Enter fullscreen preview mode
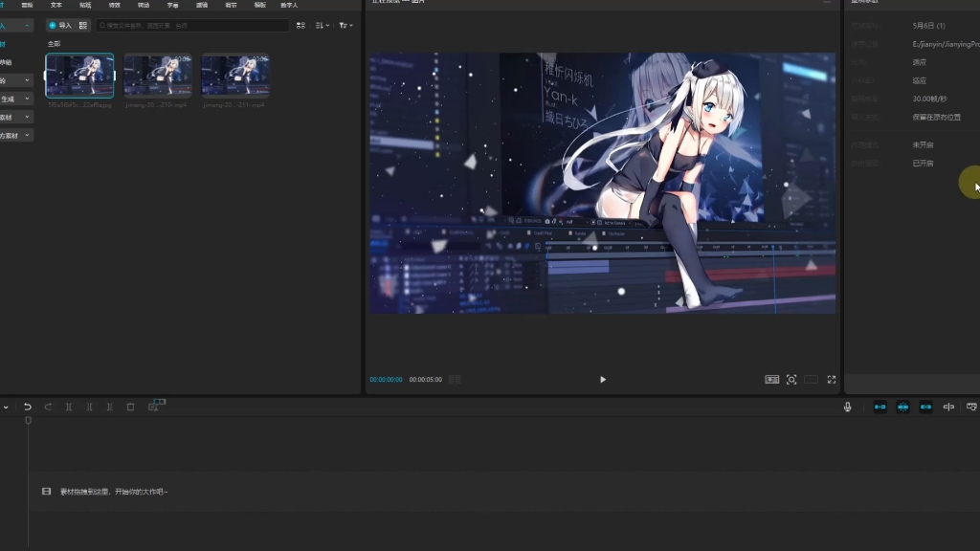The image size is (980, 551). click(832, 379)
